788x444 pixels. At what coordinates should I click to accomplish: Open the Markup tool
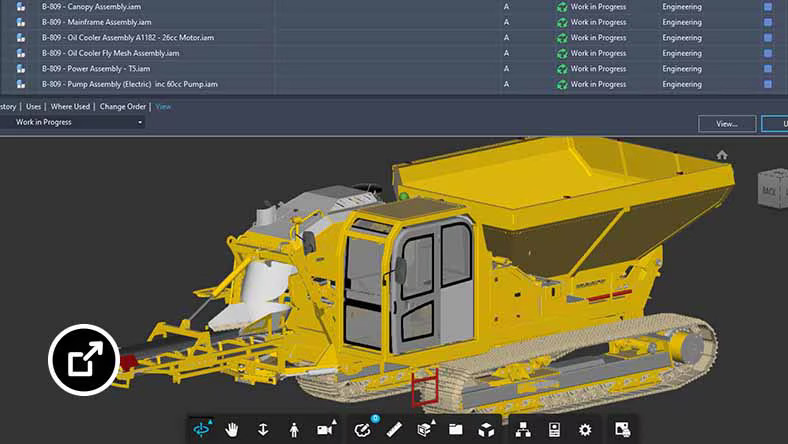pos(362,430)
